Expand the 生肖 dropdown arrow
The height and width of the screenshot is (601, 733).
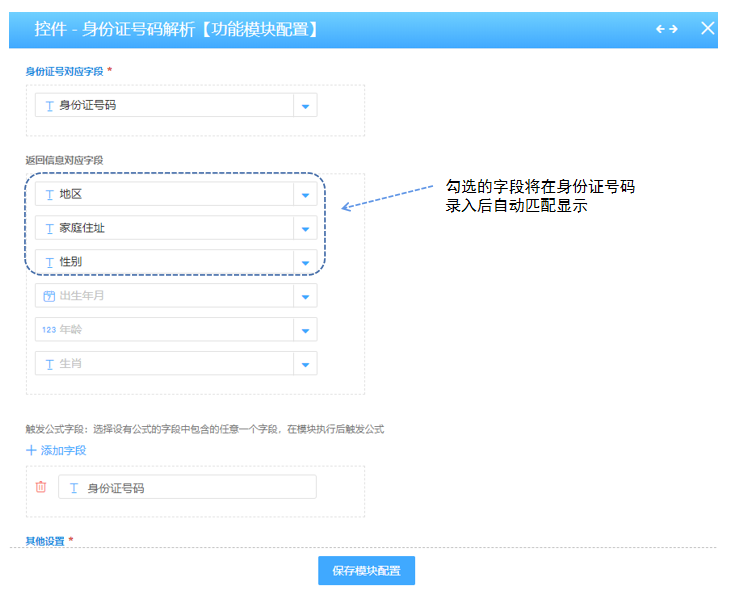(x=305, y=364)
